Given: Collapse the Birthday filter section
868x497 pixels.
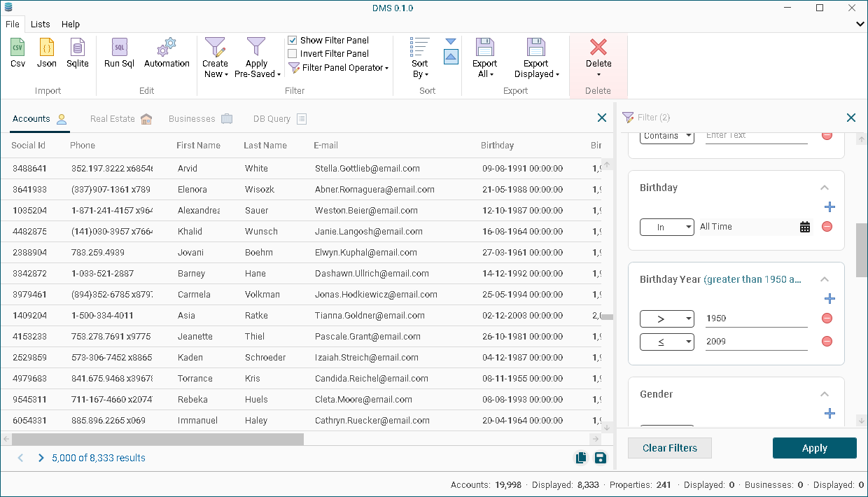Looking at the screenshot, I should pos(825,188).
